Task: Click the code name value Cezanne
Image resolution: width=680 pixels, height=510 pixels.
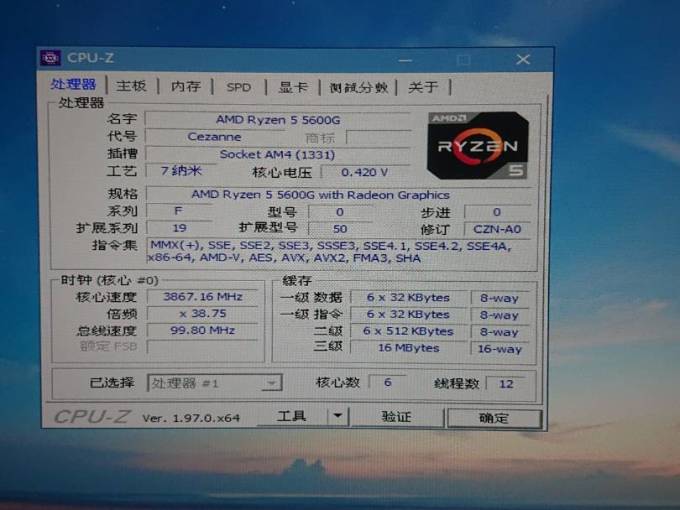Action: point(214,137)
